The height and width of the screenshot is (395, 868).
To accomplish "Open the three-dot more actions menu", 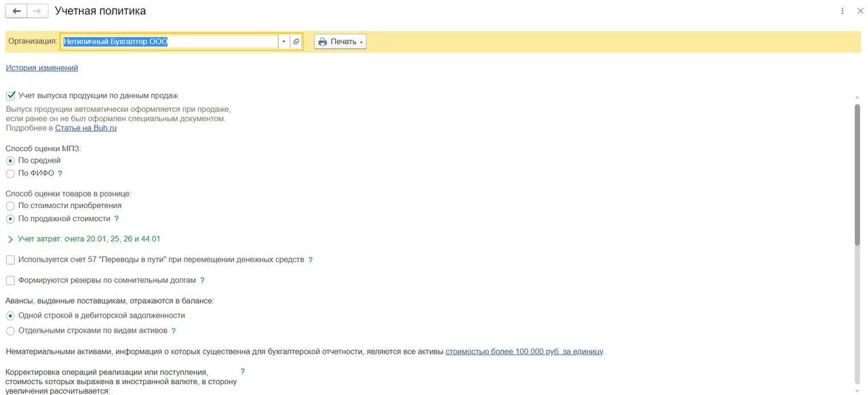I will pyautogui.click(x=843, y=11).
